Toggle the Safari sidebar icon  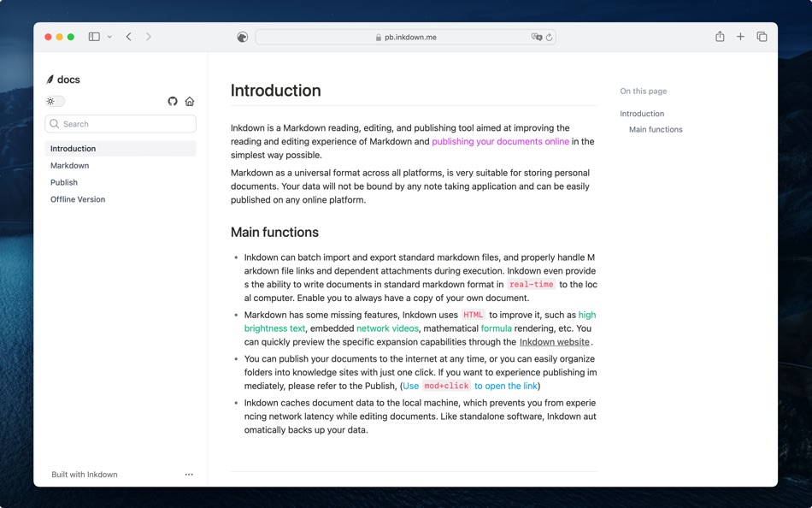pos(94,37)
